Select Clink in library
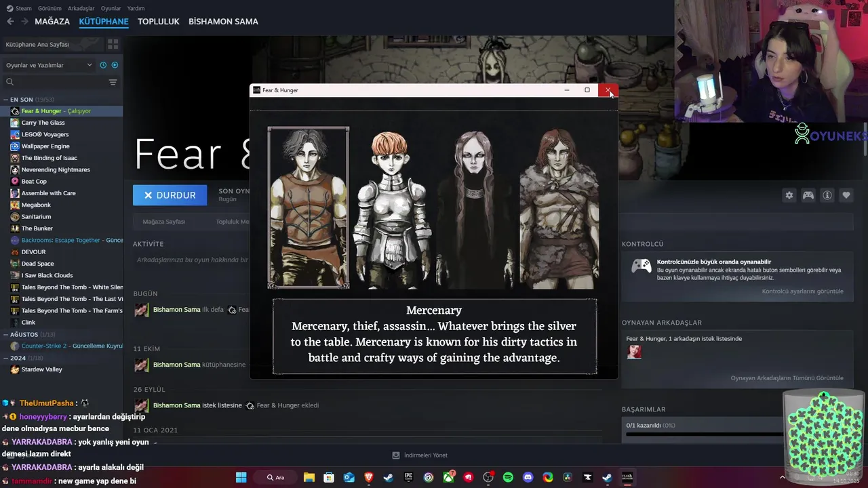The height and width of the screenshot is (488, 868). (x=61, y=323)
